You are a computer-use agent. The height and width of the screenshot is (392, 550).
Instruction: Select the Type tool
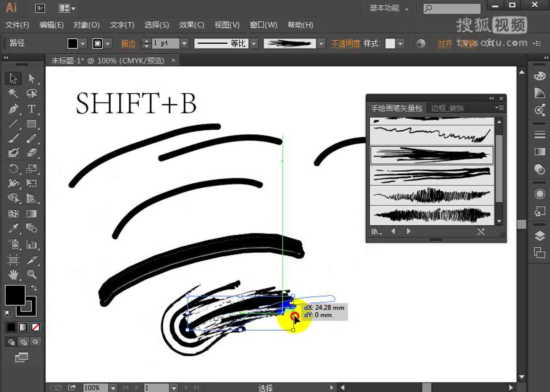(x=32, y=109)
